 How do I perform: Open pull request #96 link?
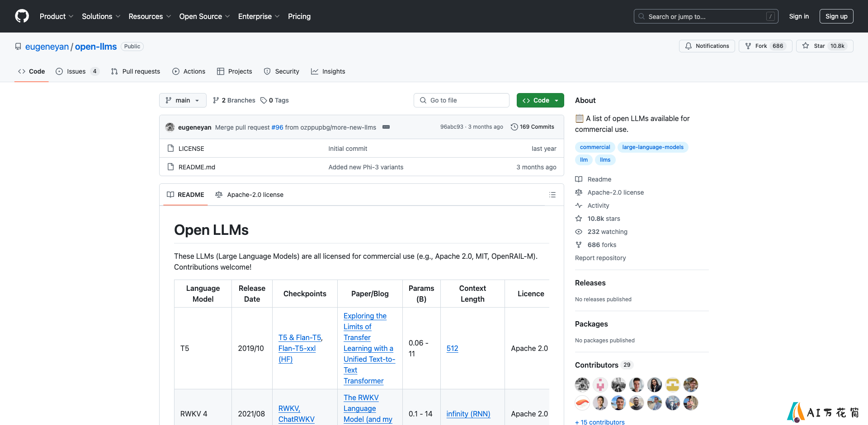pos(277,127)
